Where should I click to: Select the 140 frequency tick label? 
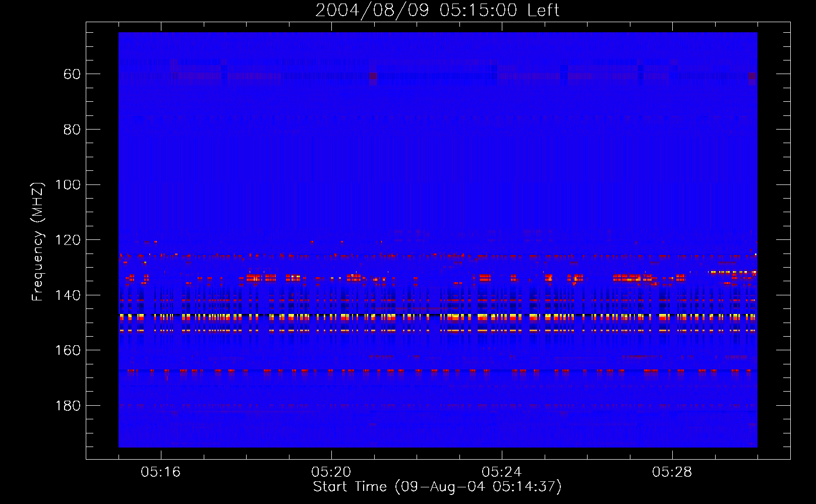pos(68,295)
